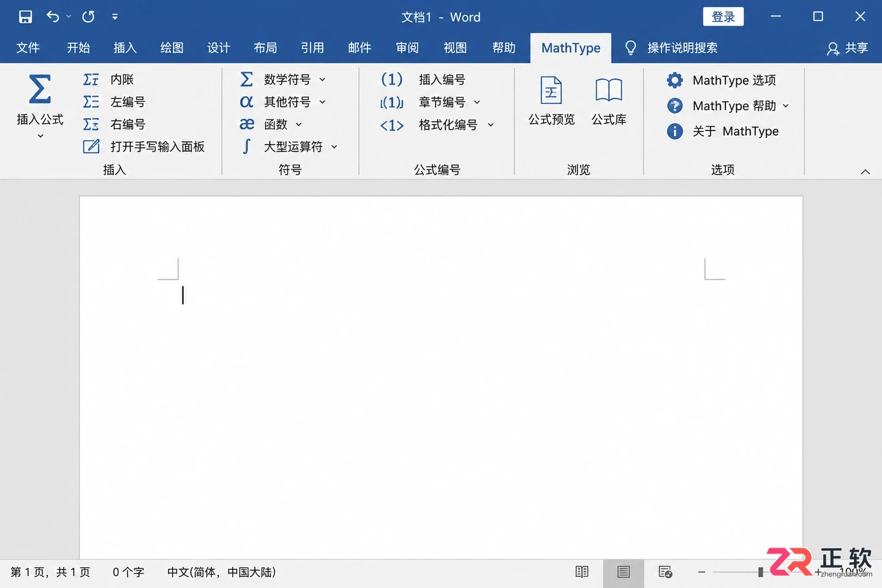Open the 函数 functions dropdown
The height and width of the screenshot is (588, 882).
299,124
